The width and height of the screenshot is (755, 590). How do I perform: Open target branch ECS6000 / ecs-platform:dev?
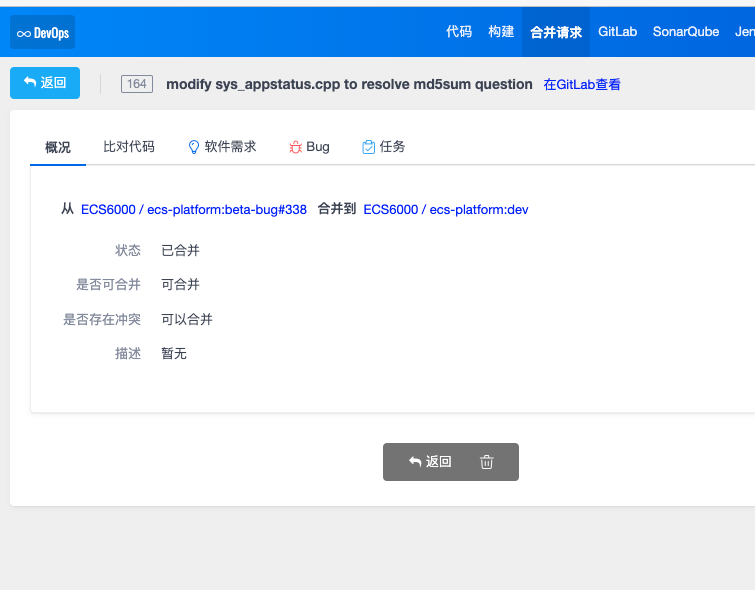tap(445, 210)
